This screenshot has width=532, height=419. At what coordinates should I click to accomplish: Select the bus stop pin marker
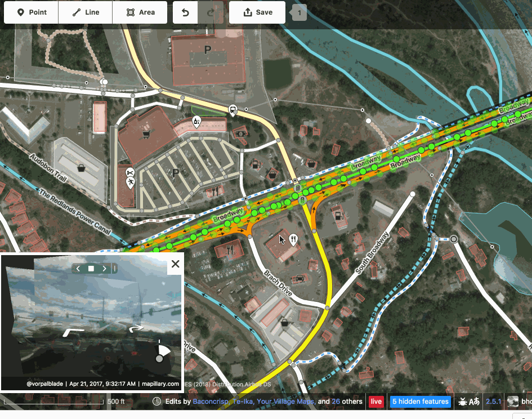(233, 110)
